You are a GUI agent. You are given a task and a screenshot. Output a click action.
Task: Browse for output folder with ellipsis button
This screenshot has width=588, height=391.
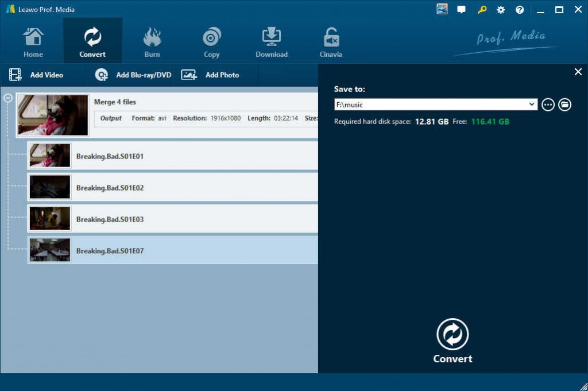pos(548,104)
